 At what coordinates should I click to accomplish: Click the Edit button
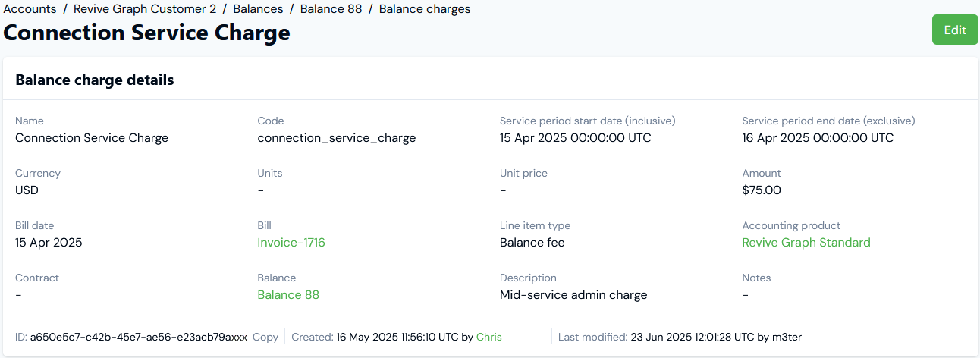point(954,30)
